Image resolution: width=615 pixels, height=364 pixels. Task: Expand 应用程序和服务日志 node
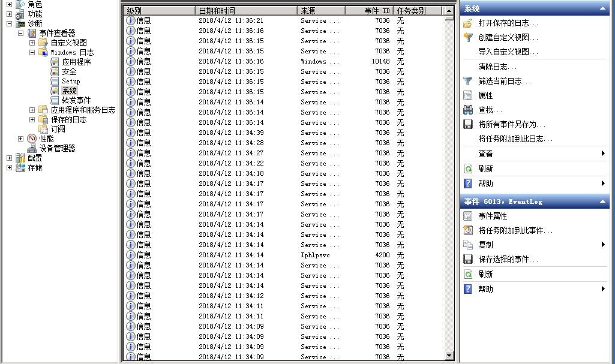(x=32, y=110)
